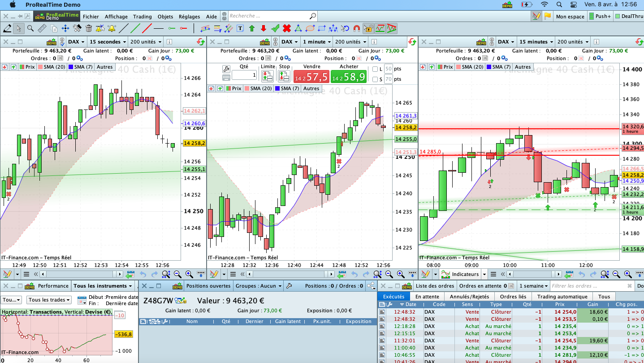
Task: Open the 15 secondes timeframe dropdown
Action: pos(108,42)
